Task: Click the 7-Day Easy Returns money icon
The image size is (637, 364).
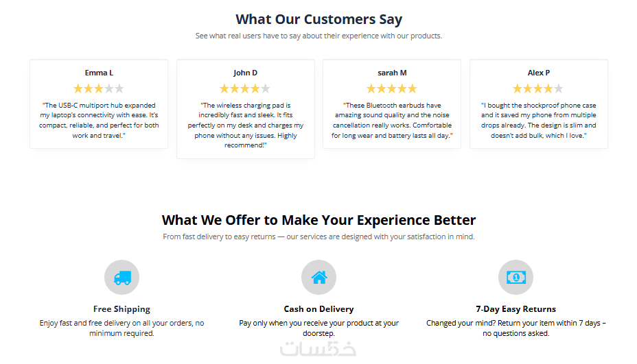Action: (x=516, y=278)
